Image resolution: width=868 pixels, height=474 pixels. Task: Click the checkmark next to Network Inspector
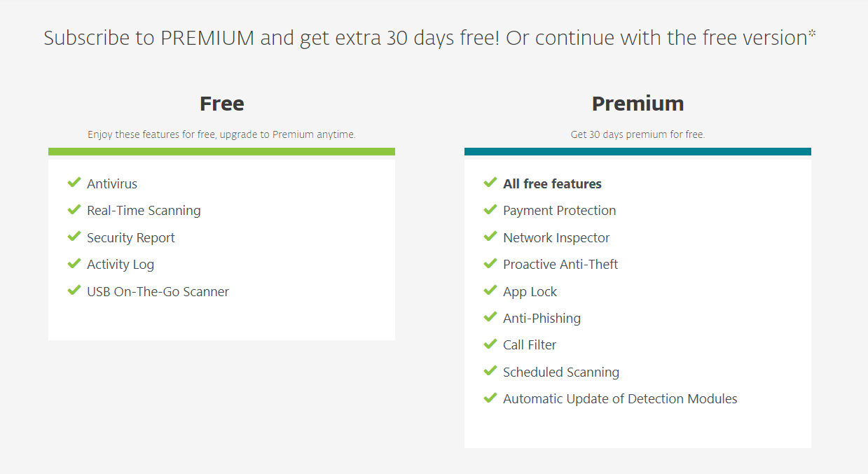coord(490,237)
